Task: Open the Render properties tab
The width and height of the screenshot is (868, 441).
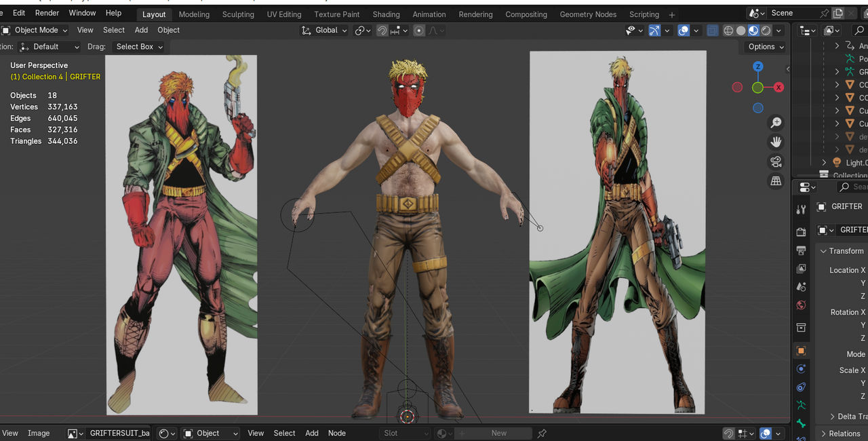Action: [801, 232]
